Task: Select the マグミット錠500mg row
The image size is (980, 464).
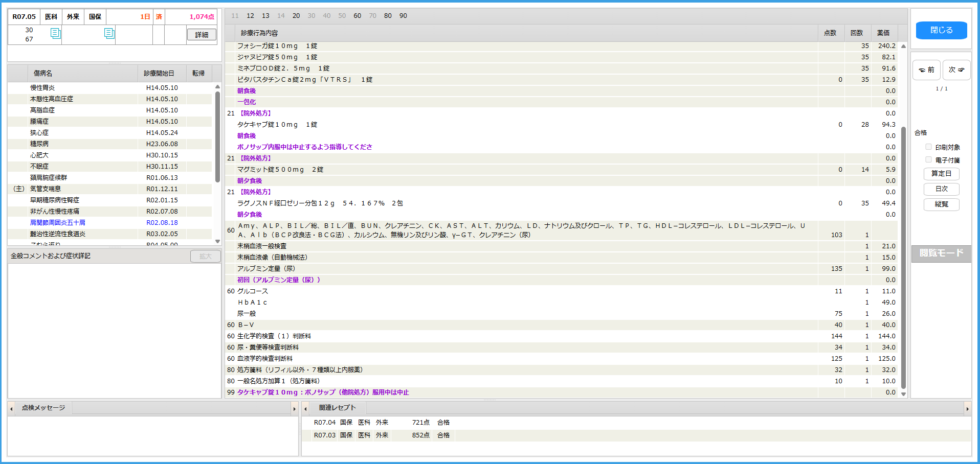Action: [561, 170]
